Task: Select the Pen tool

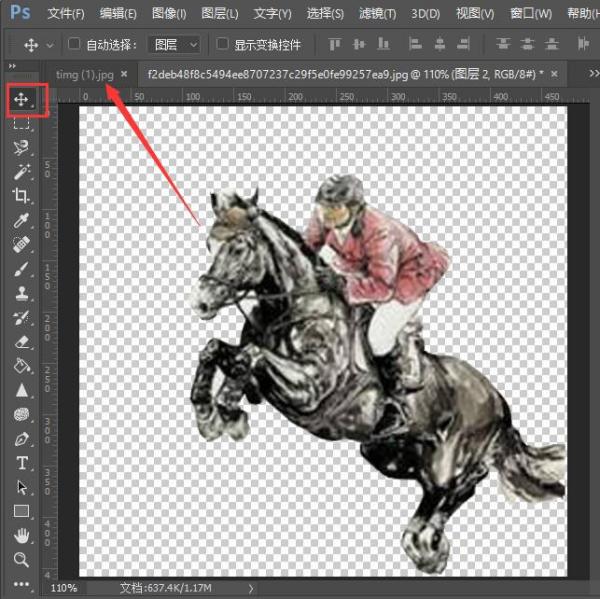Action: pos(22,439)
